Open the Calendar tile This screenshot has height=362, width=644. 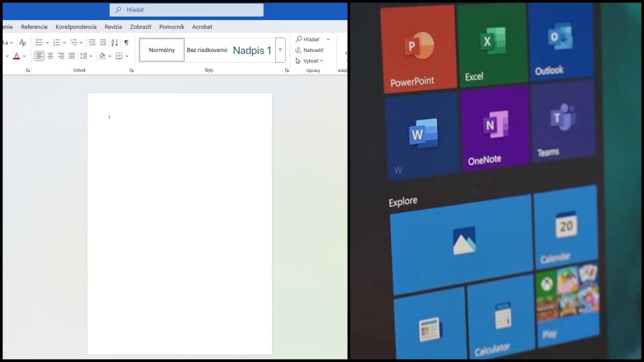566,228
